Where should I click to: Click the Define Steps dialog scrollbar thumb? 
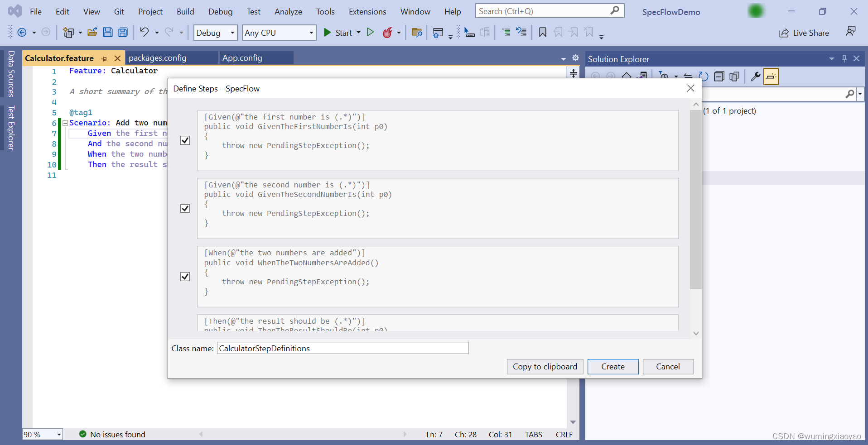696,200
